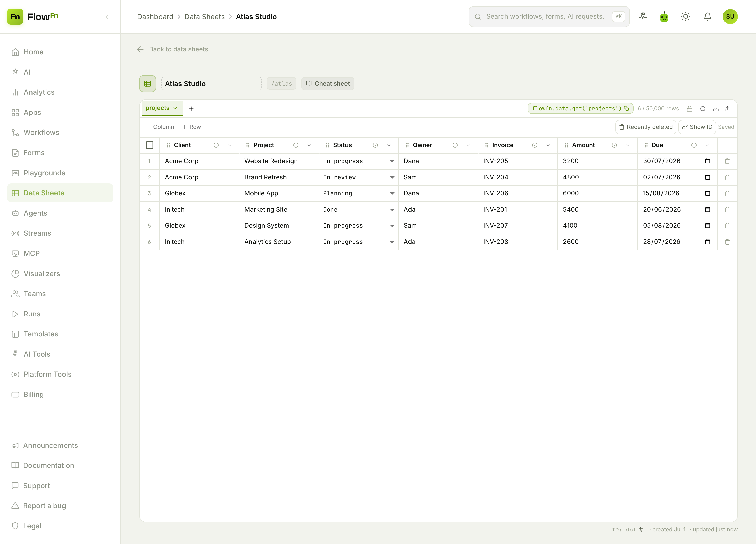756x544 pixels.
Task: Delete the Analytics Setup row
Action: click(x=727, y=242)
